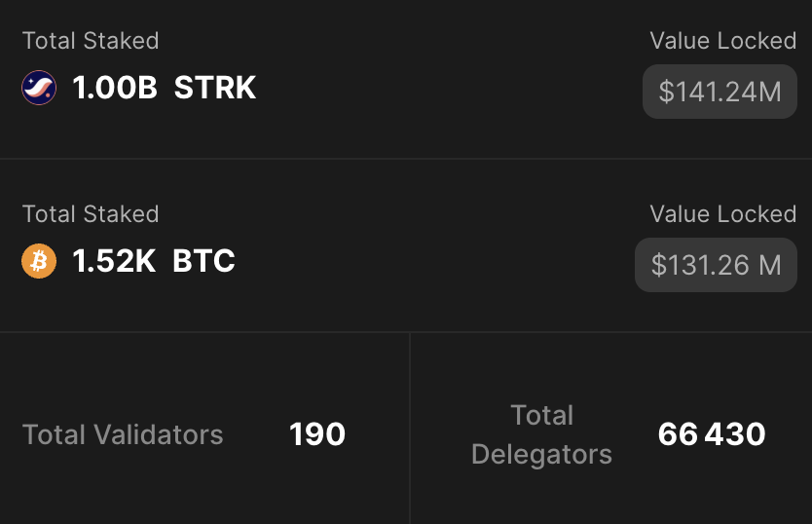Click the STRK token logo icon

[x=39, y=89]
